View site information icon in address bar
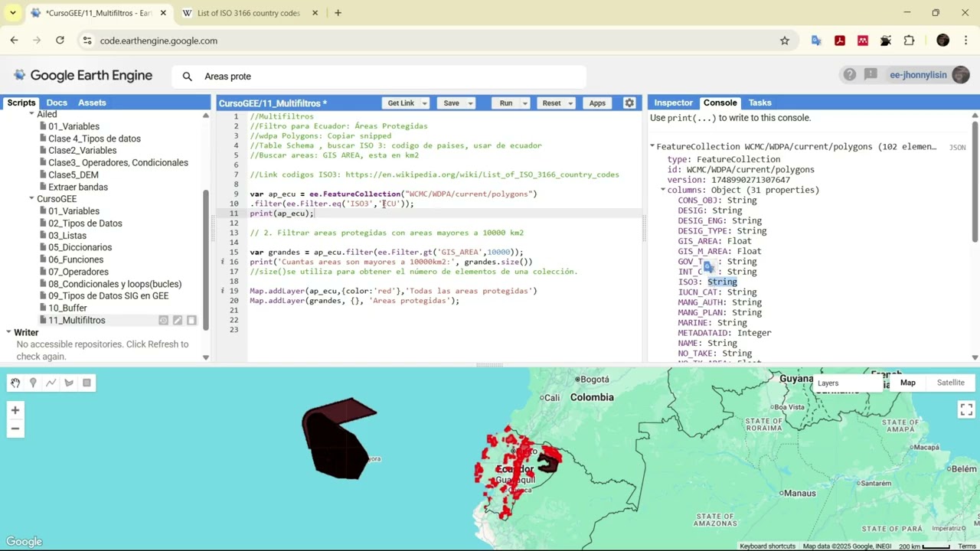 point(87,41)
